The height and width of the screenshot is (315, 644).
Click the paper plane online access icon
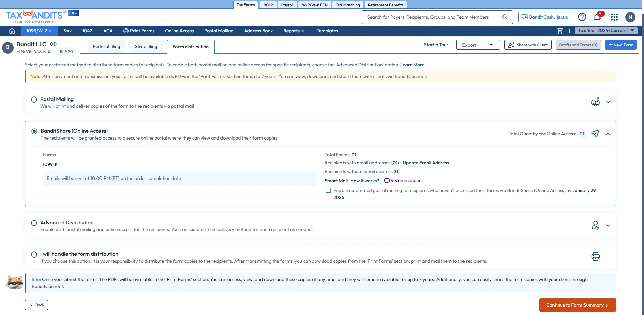pyautogui.click(x=595, y=134)
